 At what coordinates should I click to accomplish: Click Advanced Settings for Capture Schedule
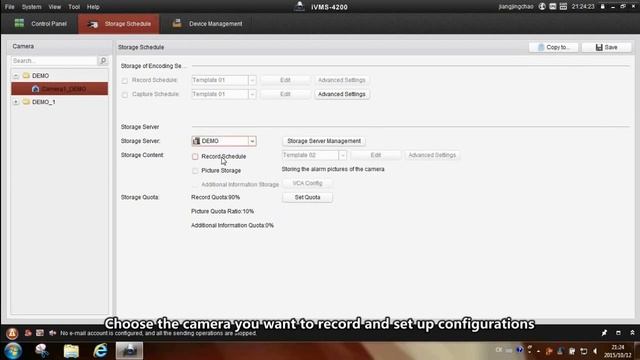342,94
